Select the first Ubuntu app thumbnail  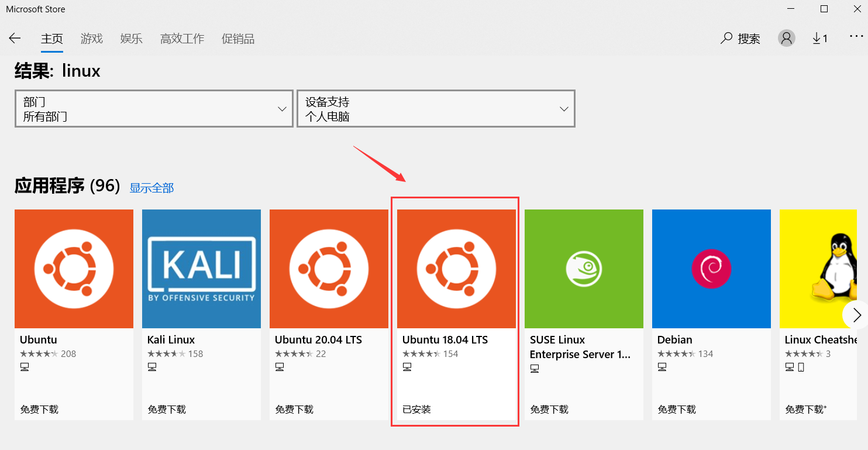74,269
